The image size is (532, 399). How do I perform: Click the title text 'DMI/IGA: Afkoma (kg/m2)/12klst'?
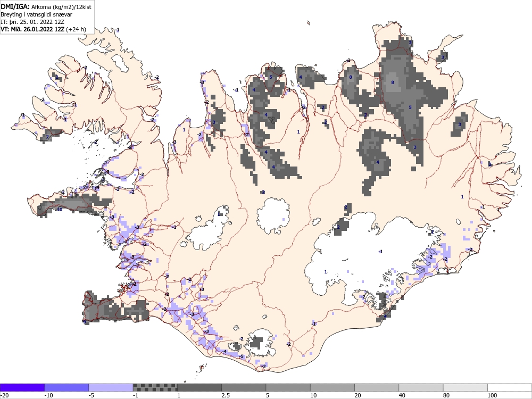46,6
